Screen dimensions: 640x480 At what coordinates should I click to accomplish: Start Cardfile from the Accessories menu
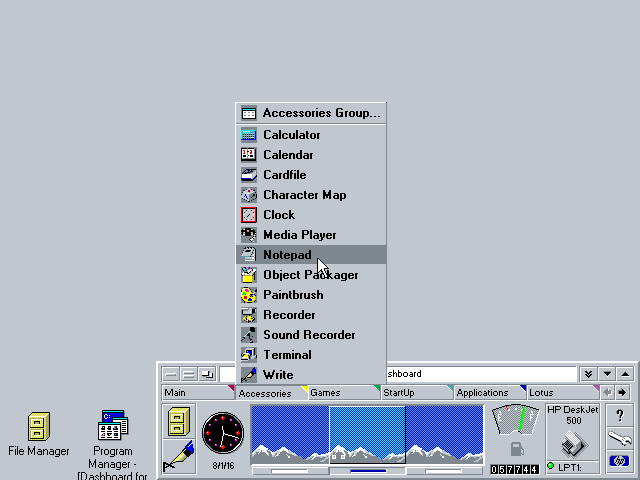click(x=311, y=175)
